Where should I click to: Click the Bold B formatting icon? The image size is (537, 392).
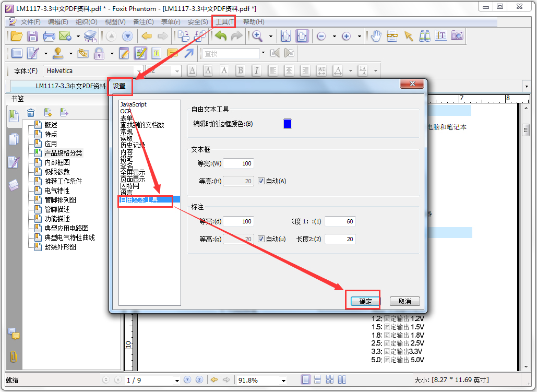[x=241, y=70]
